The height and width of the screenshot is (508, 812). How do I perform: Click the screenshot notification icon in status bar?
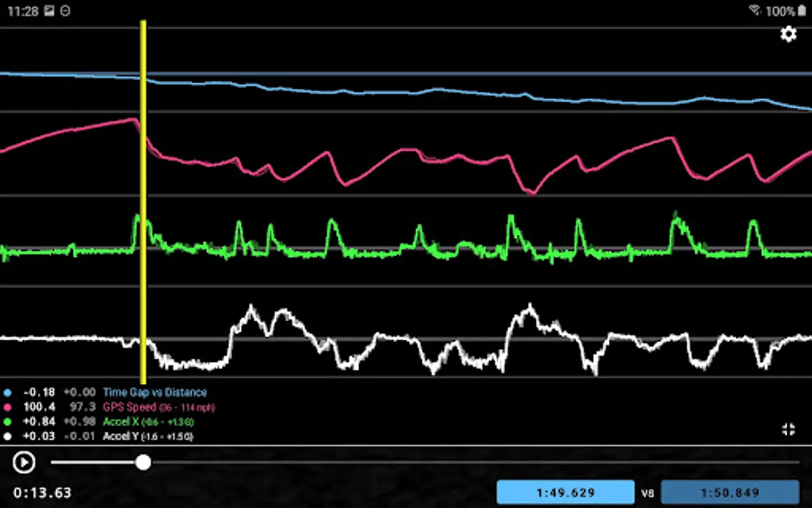pyautogui.click(x=48, y=11)
